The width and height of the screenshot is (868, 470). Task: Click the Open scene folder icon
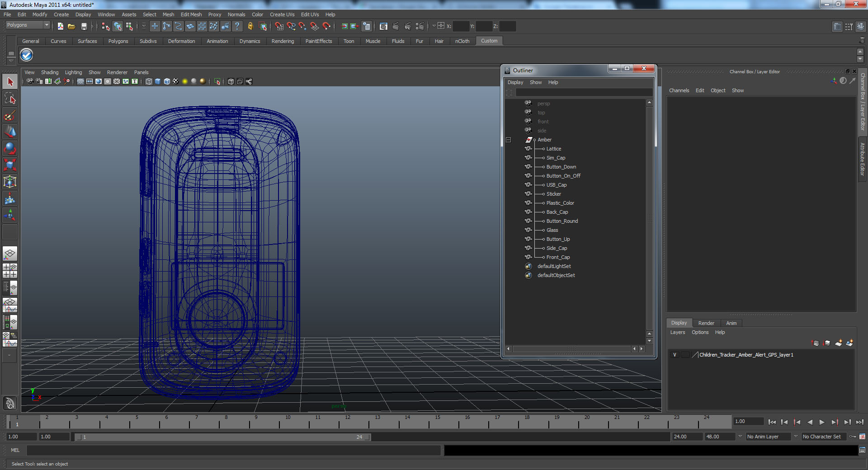coord(71,26)
